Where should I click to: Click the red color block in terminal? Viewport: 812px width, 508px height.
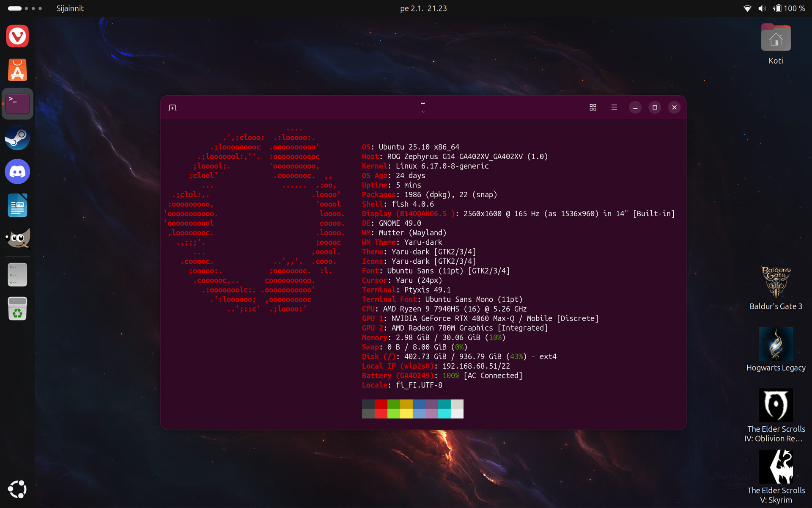[381, 404]
